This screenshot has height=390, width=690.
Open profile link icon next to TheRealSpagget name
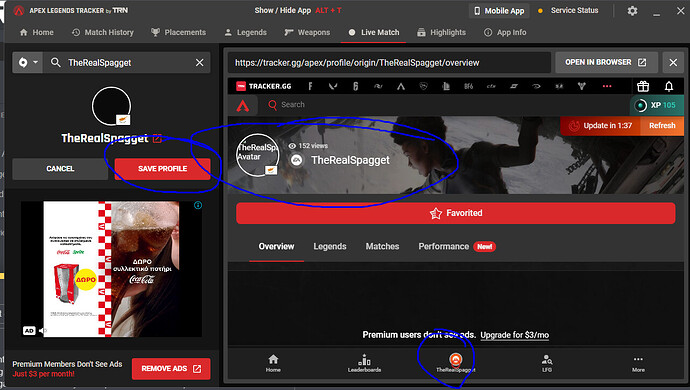pyautogui.click(x=157, y=139)
